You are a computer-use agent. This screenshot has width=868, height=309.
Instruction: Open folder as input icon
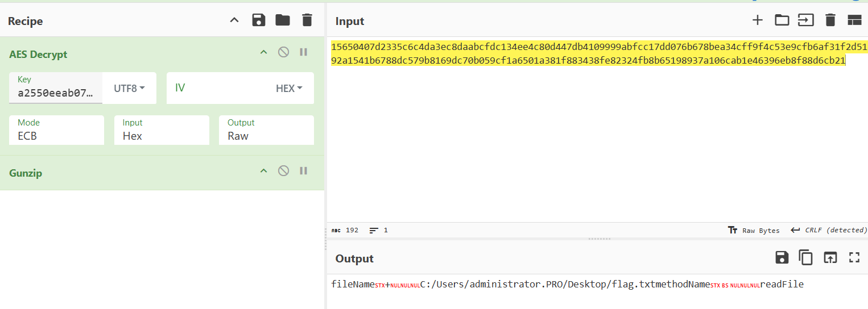[782, 20]
